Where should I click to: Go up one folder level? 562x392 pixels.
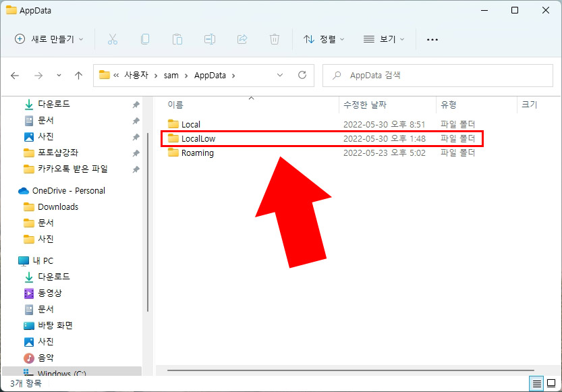click(x=78, y=76)
